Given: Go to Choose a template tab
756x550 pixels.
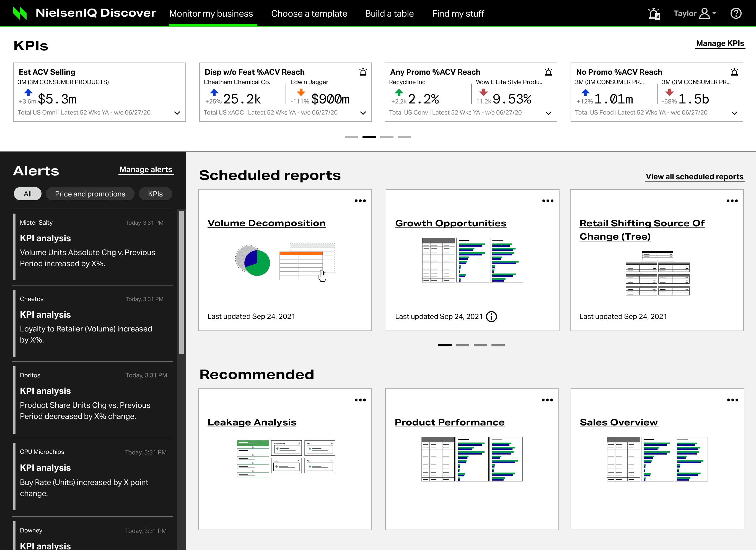Looking at the screenshot, I should [x=309, y=14].
